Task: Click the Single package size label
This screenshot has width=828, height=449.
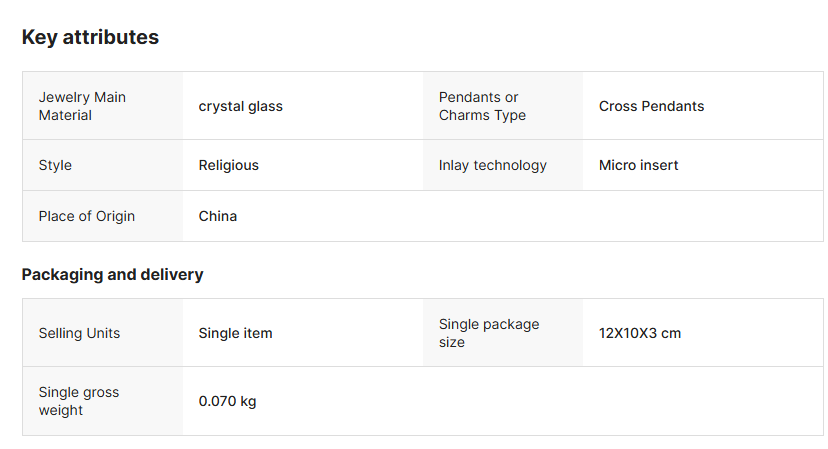Action: (489, 333)
